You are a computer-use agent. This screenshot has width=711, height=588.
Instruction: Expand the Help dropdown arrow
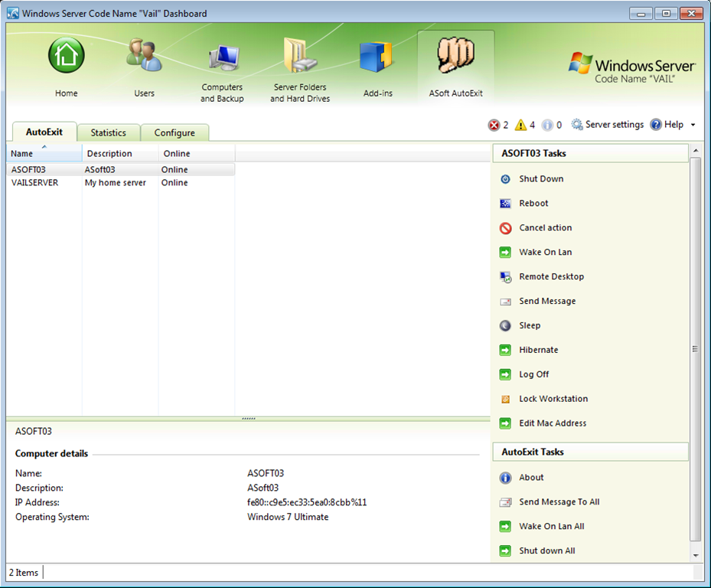point(693,125)
